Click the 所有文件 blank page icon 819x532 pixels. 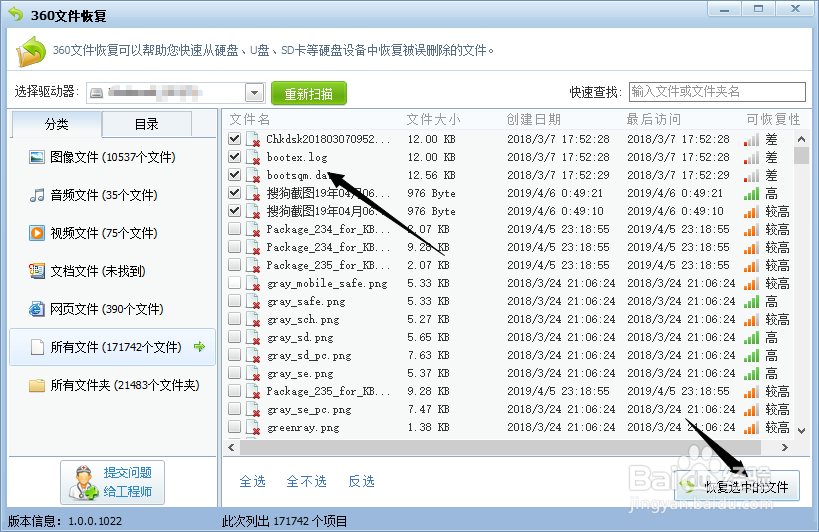coord(37,347)
